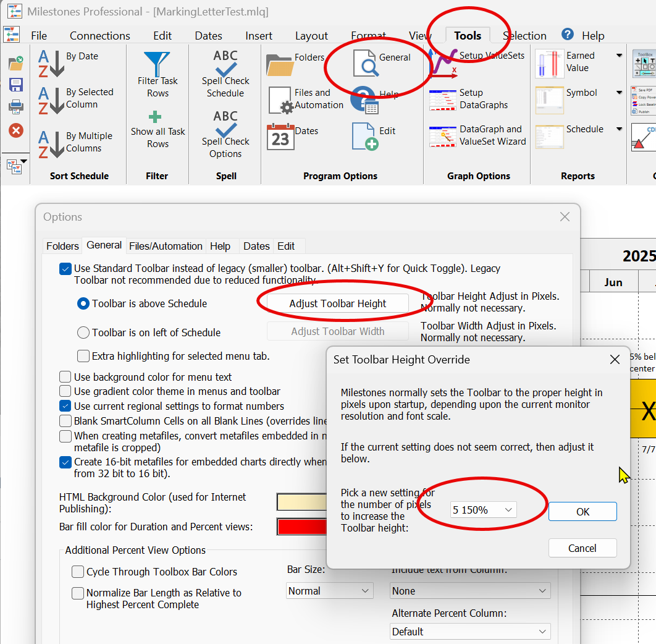Click the red bar fill color swatch

tap(301, 527)
